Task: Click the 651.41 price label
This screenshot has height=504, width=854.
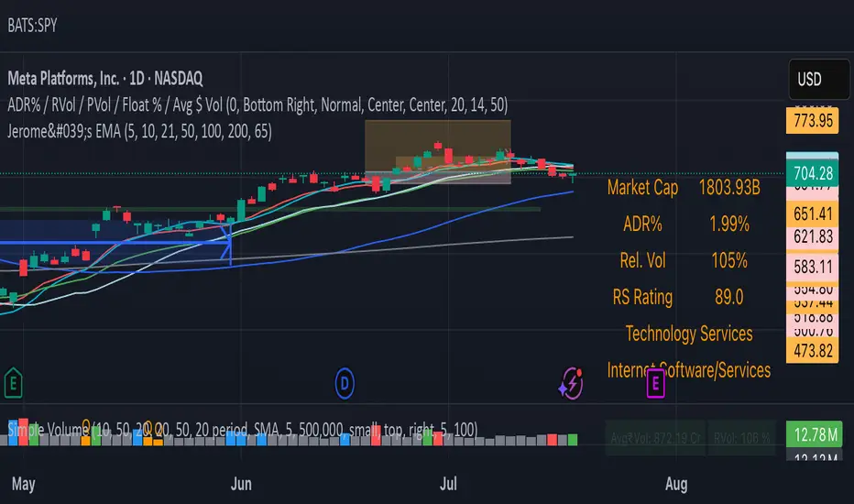Action: point(812,214)
